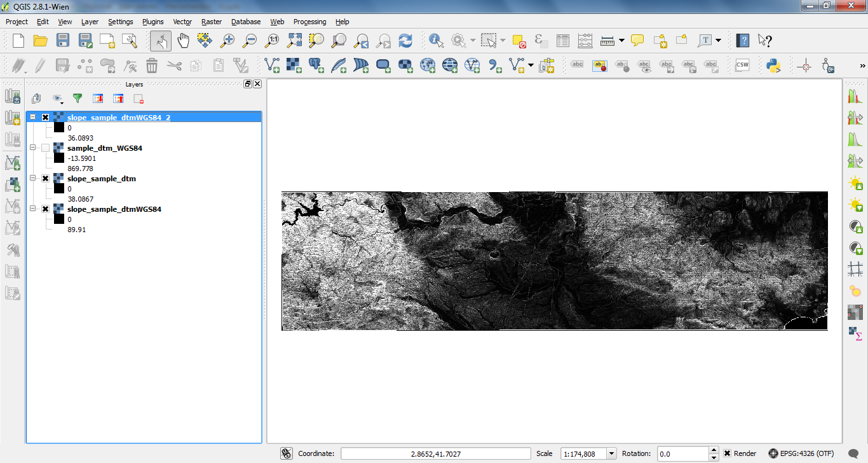
Task: Uncheck slope_sample_dtmWGS84_2 layer visibility
Action: click(x=45, y=118)
